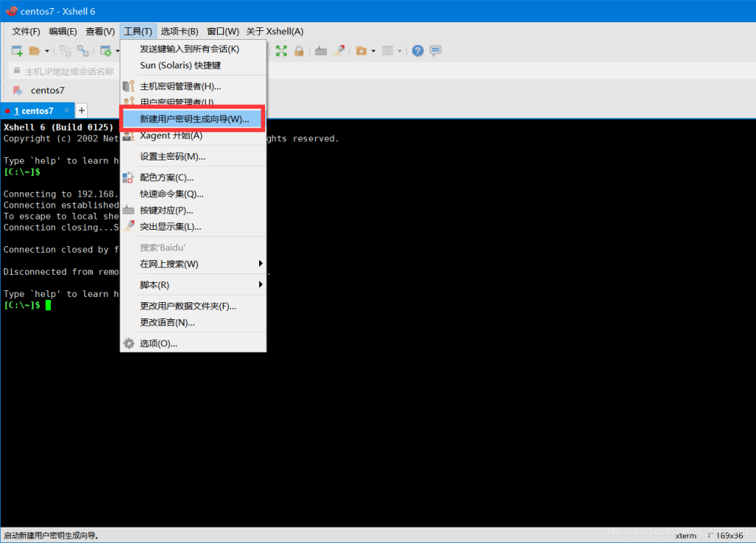Select 新建用户密钥生成向导(W) menu entry
Viewport: 756px width, 543px height.
(x=193, y=119)
